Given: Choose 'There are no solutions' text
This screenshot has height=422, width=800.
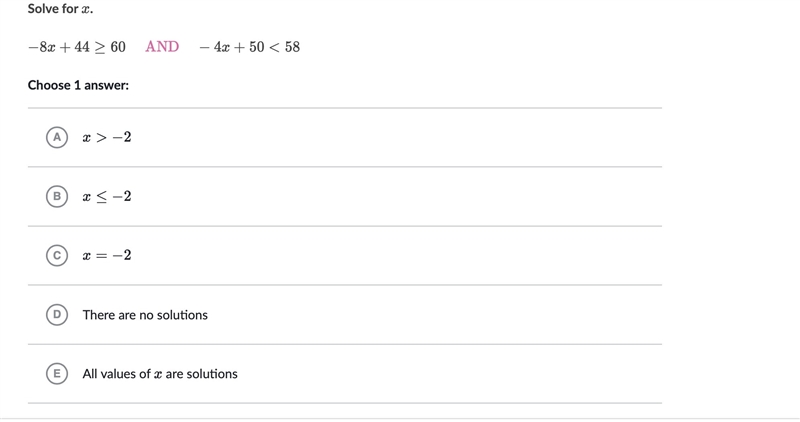Looking at the screenshot, I should (145, 315).
